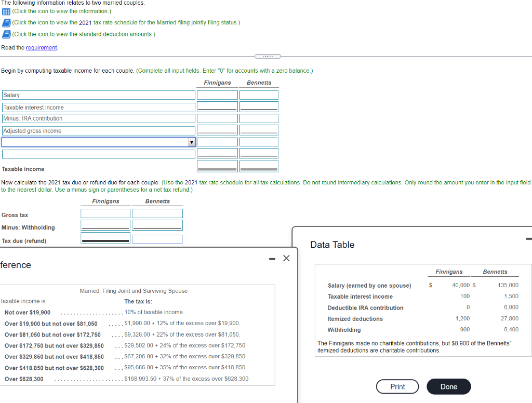The width and height of the screenshot is (532, 403).
Task: Click the divider expand handle with dots
Action: click(x=268, y=56)
